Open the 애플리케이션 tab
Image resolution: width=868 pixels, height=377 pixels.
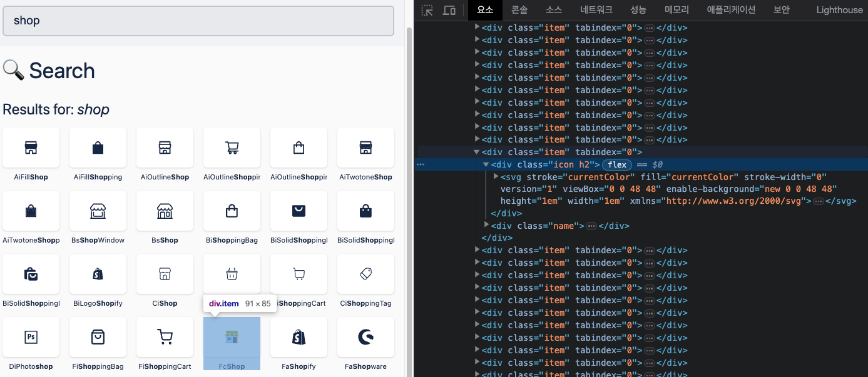731,10
